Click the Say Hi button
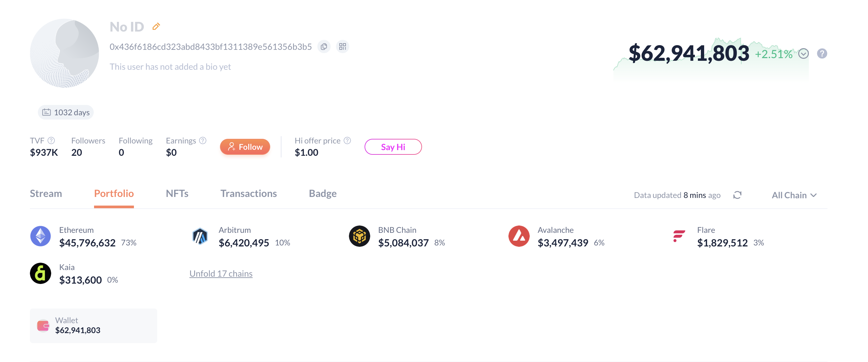Image resolution: width=868 pixels, height=362 pixels. 393,147
